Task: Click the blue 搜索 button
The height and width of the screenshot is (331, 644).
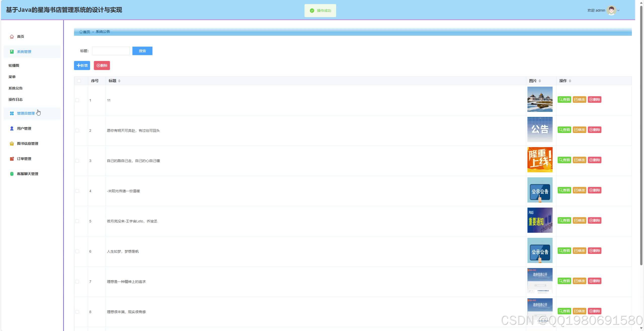Action: (142, 51)
